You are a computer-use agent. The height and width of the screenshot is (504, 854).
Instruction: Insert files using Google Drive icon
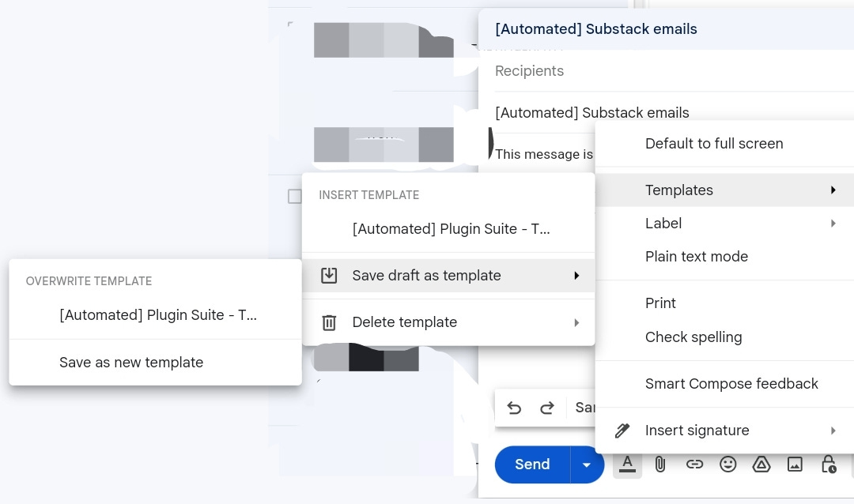point(761,465)
